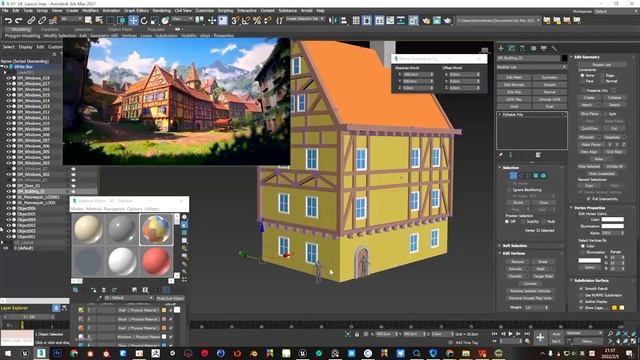Open selection filter All dropdown
Image resolution: width=640 pixels, height=360 pixels.
(x=71, y=19)
